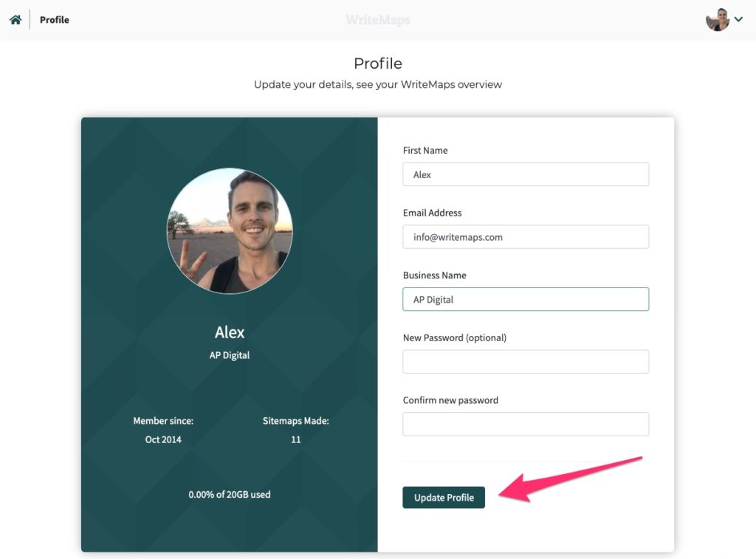Click the faded WriteMaps logo
Screen dimensions: 756x559
pyautogui.click(x=378, y=20)
